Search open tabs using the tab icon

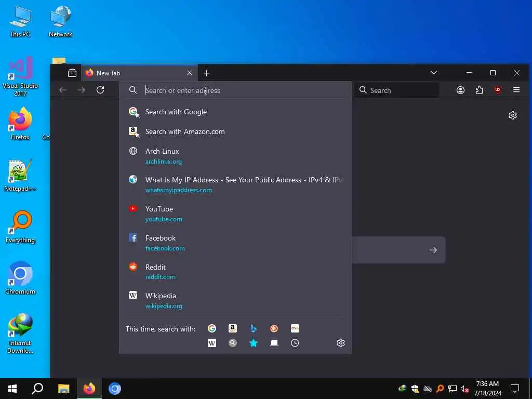pyautogui.click(x=274, y=343)
